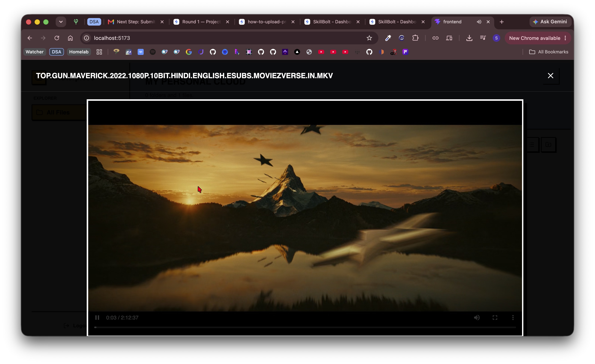Open the green pinned tab icon
Image resolution: width=595 pixels, height=364 pixels.
pyautogui.click(x=76, y=22)
